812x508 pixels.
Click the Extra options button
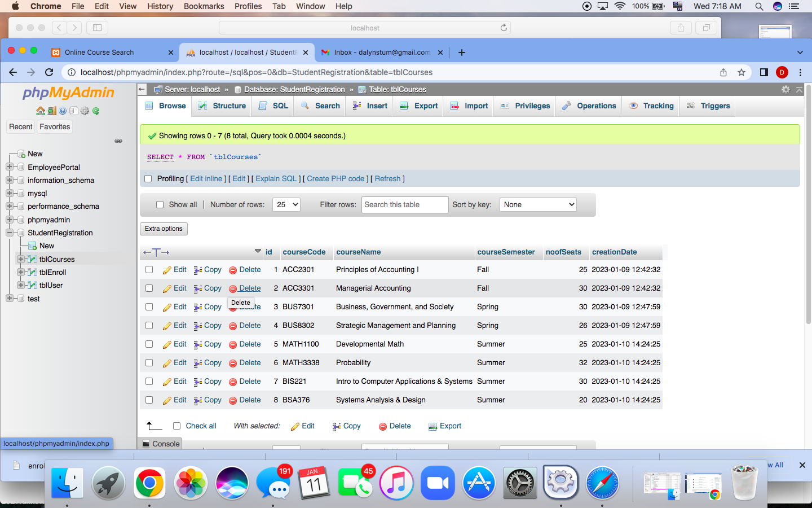coord(164,229)
